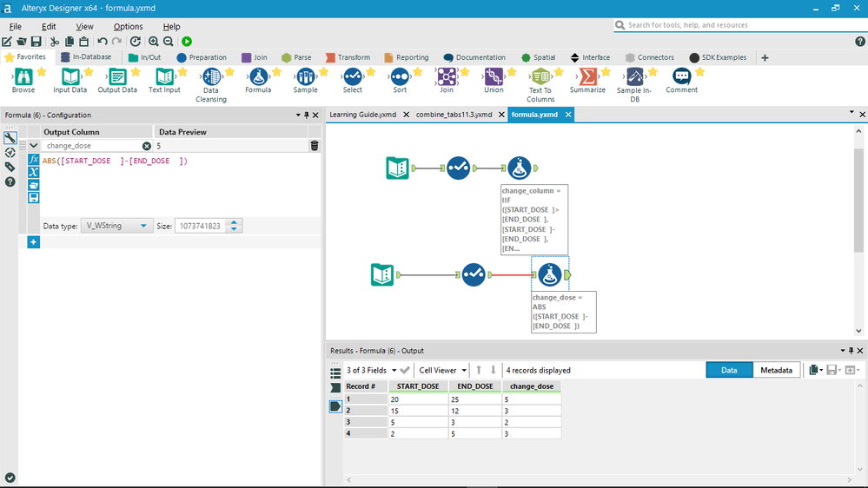The height and width of the screenshot is (488, 868).
Task: Click the Cut scissors icon
Action: 54,42
